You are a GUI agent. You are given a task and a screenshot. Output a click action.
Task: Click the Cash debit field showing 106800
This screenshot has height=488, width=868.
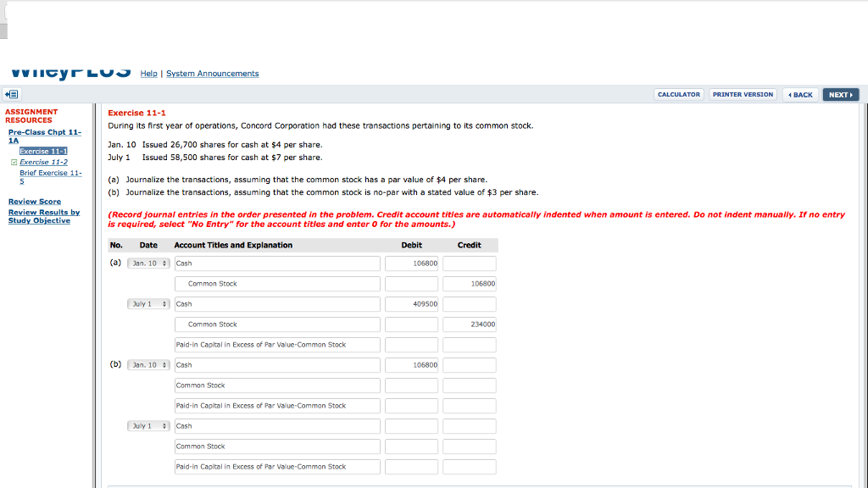click(411, 263)
